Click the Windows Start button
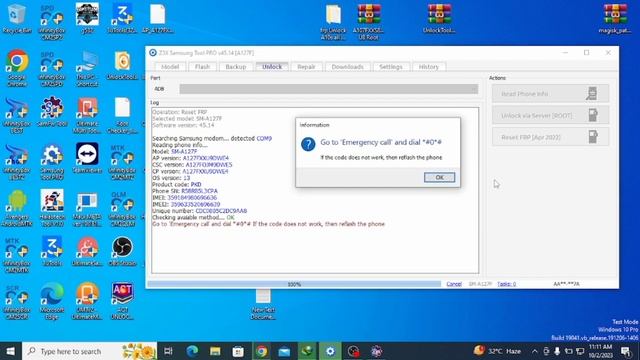This screenshot has width=640, height=360. pyautogui.click(x=11, y=351)
